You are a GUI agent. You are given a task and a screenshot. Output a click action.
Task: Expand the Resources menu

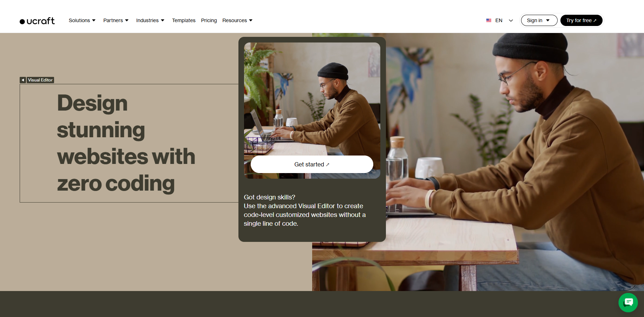pos(237,20)
